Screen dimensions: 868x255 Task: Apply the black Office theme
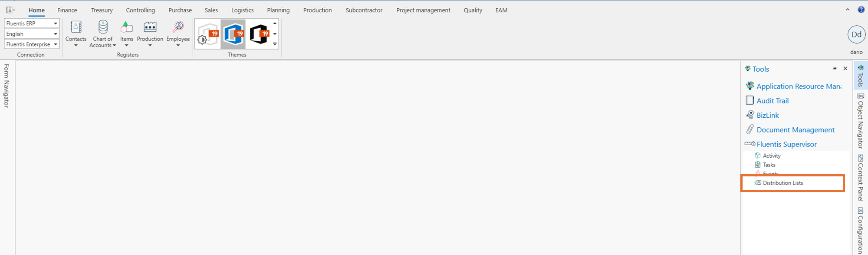point(259,34)
